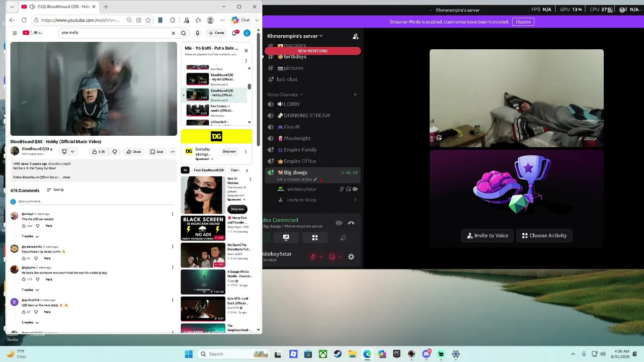This screenshot has height=362, width=644.
Task: Share the Hobby music video
Action: (134, 152)
